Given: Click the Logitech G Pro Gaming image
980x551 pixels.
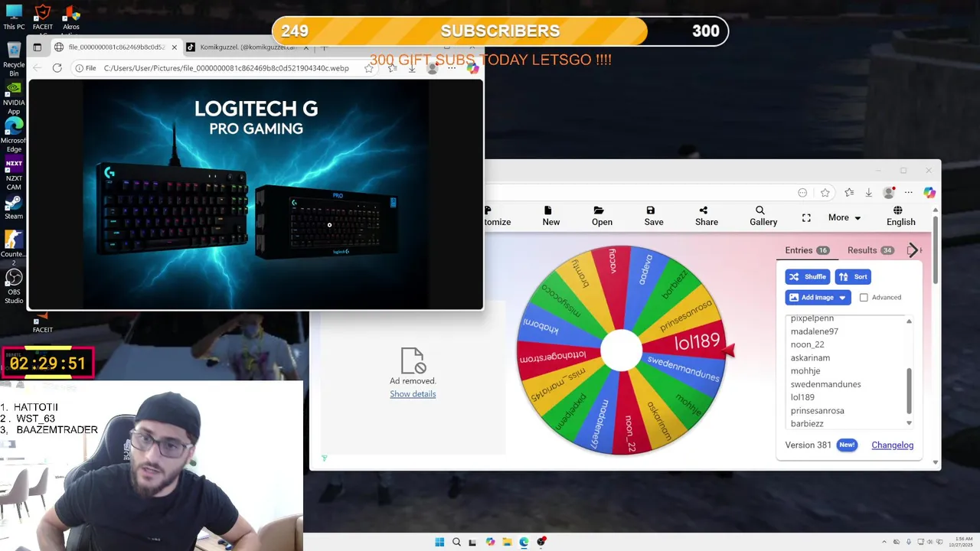Looking at the screenshot, I should point(256,194).
